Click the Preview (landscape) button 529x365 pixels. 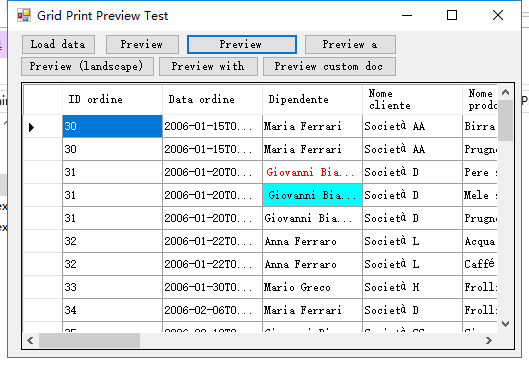(87, 66)
